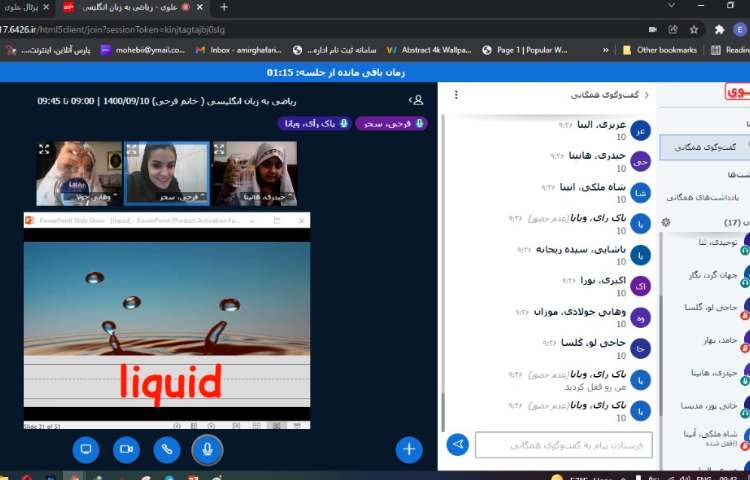The height and width of the screenshot is (480, 750).
Task: Open mohebo@ymail bookmark
Action: 143,50
